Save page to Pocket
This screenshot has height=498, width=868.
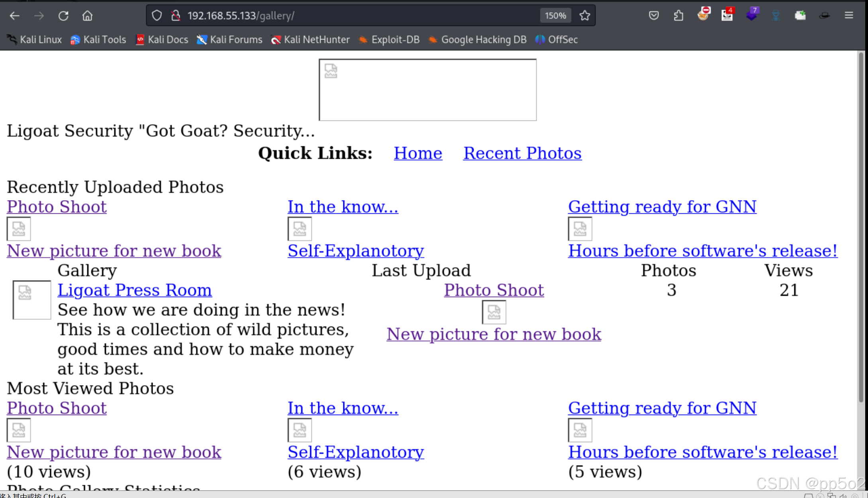(654, 16)
